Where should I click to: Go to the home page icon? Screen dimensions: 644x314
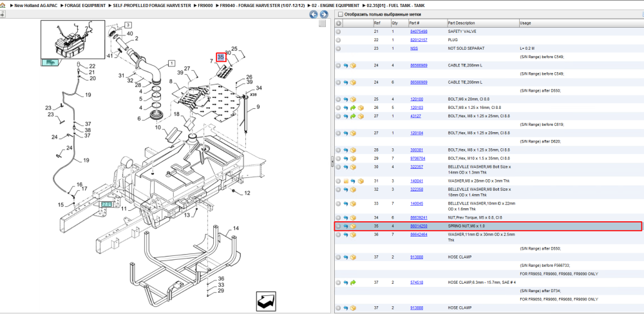point(3,6)
